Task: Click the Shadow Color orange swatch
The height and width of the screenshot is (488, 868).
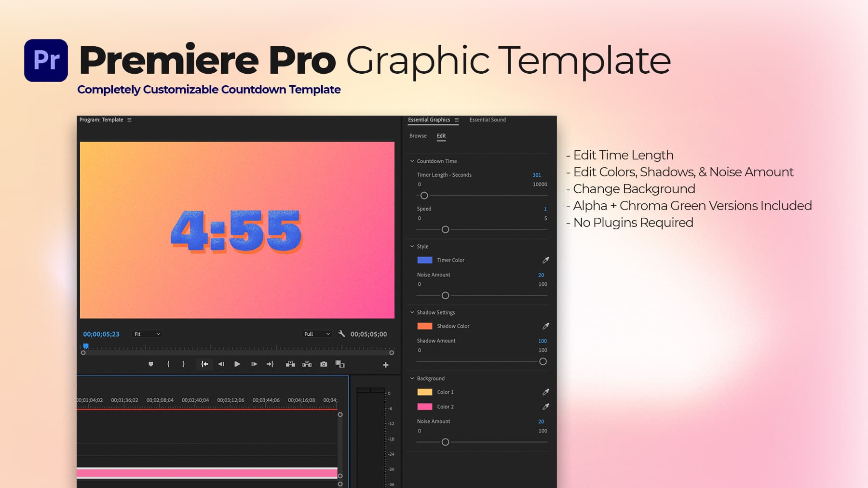Action: pyautogui.click(x=425, y=326)
